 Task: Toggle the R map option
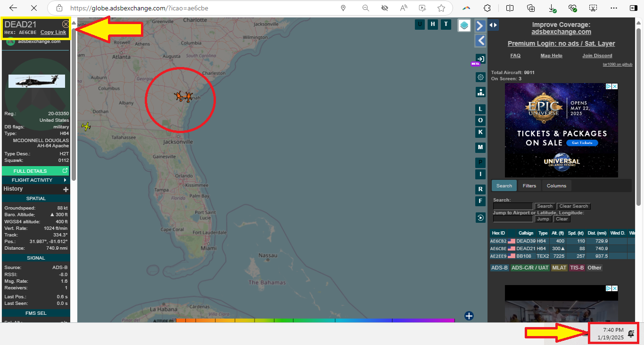point(480,189)
